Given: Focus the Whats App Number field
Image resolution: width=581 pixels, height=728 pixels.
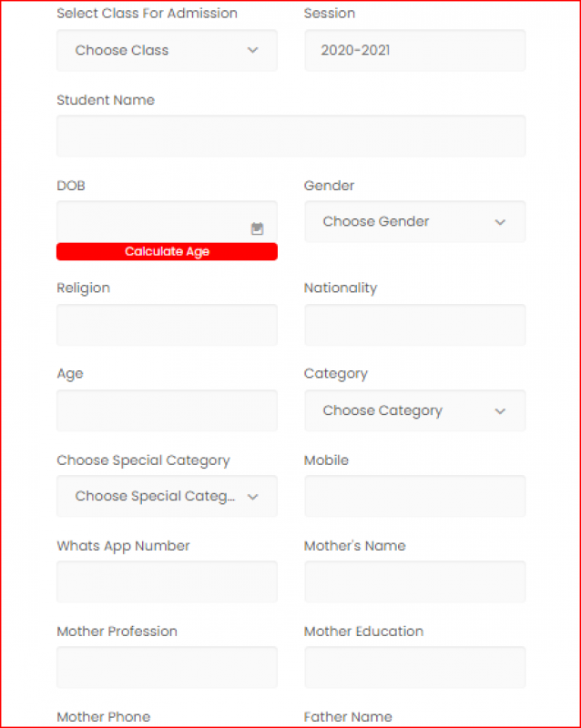Looking at the screenshot, I should pyautogui.click(x=167, y=581).
